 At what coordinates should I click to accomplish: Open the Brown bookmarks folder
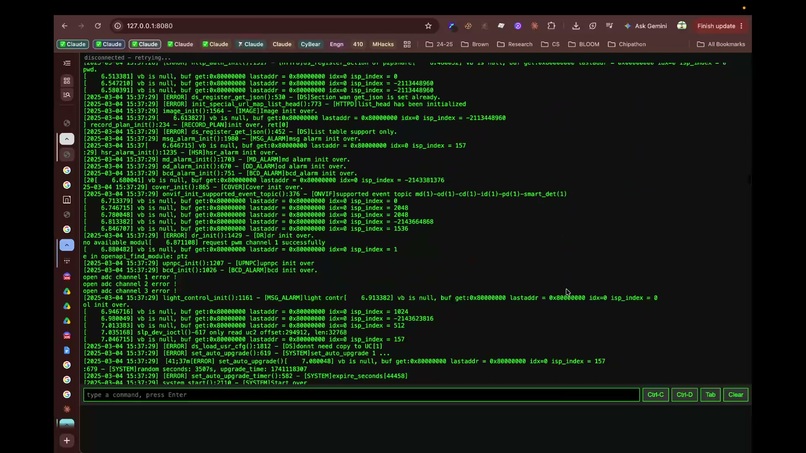point(474,44)
